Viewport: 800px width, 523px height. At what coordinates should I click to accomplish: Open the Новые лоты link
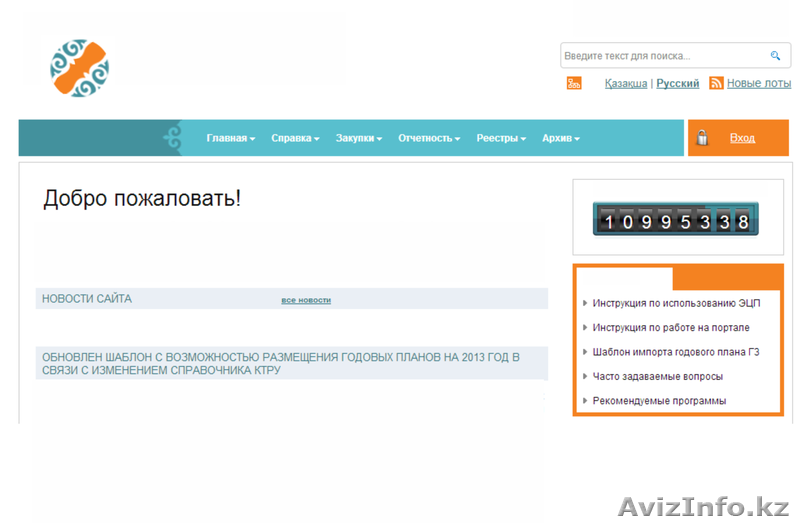click(759, 83)
